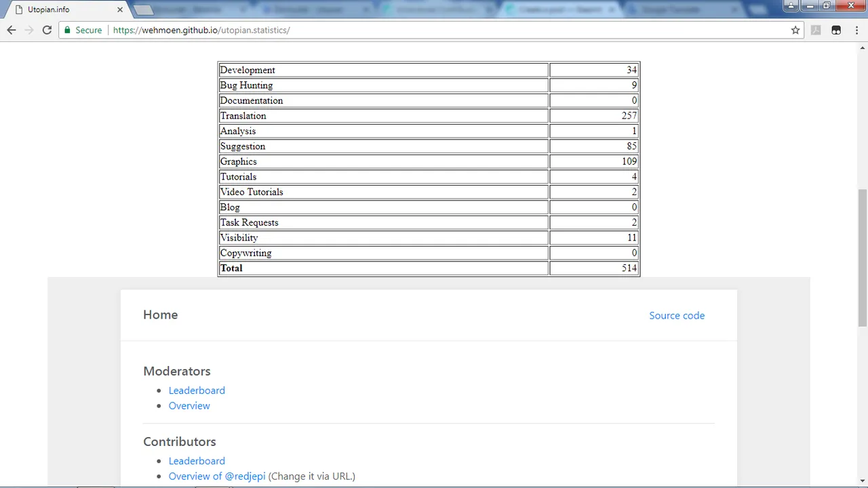Click the Contributors section heading

(x=180, y=442)
